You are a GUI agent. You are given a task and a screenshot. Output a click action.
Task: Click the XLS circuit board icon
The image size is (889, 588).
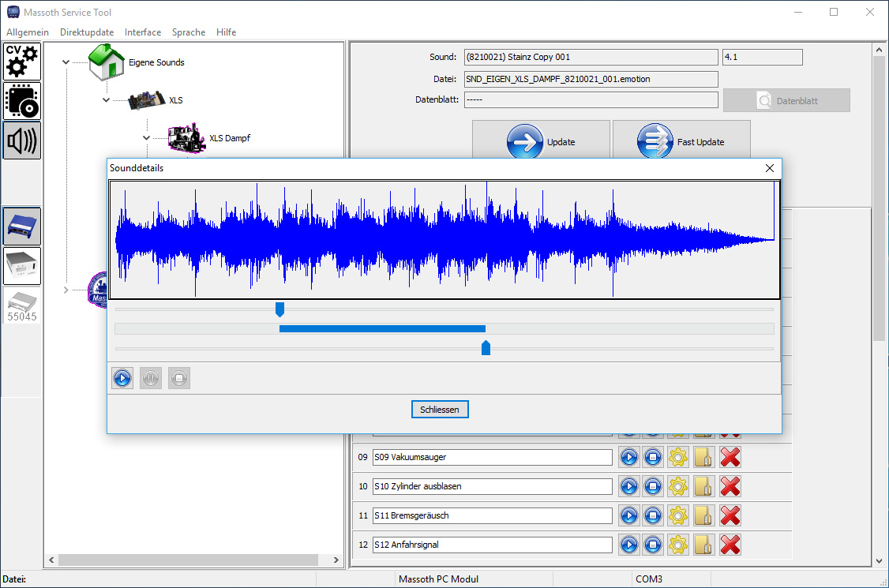(146, 100)
